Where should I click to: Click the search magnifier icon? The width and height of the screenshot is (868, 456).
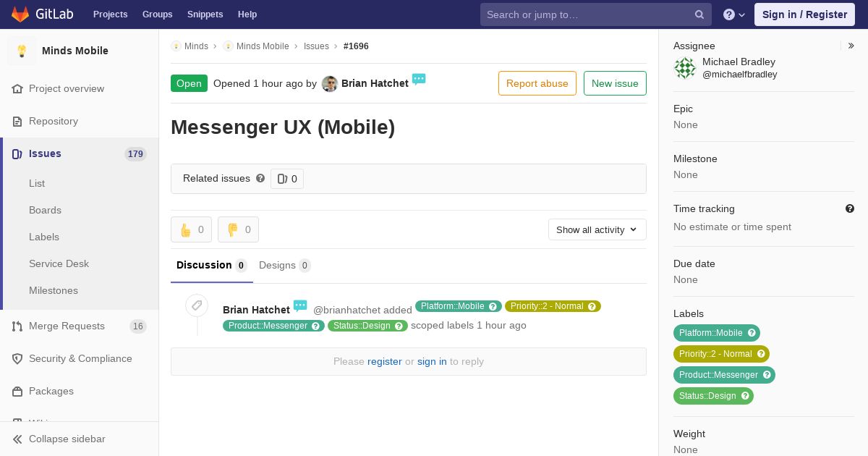pyautogui.click(x=699, y=14)
